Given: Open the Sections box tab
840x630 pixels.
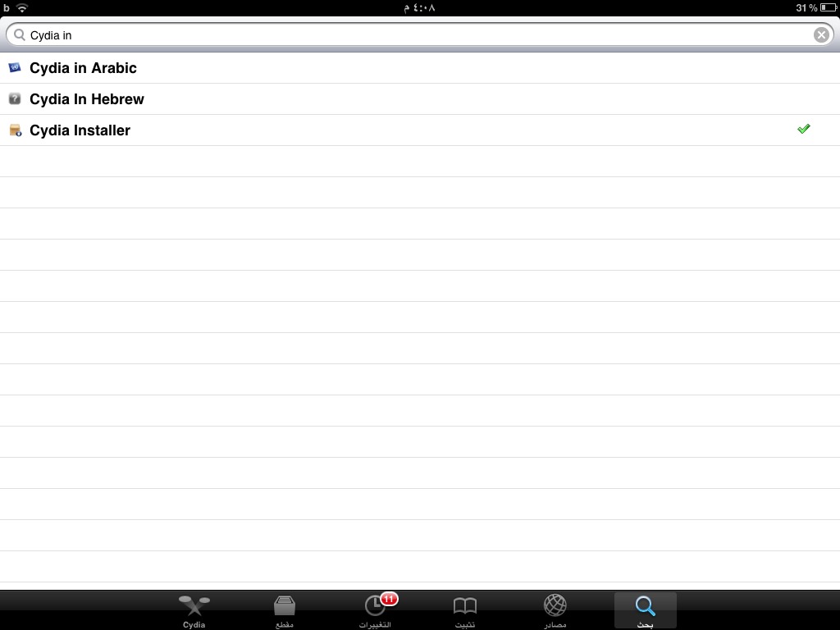Looking at the screenshot, I should pyautogui.click(x=285, y=610).
